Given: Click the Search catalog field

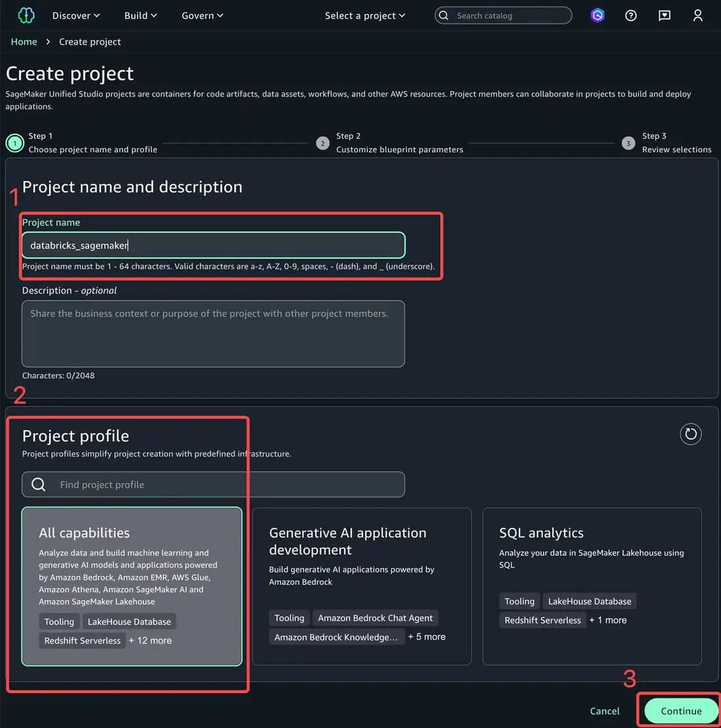Looking at the screenshot, I should point(503,15).
